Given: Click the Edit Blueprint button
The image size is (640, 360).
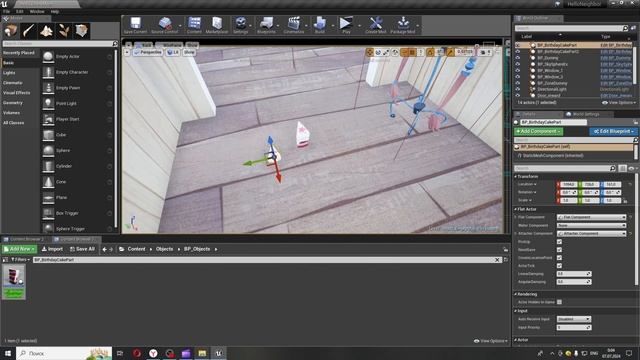Looking at the screenshot, I should point(613,131).
